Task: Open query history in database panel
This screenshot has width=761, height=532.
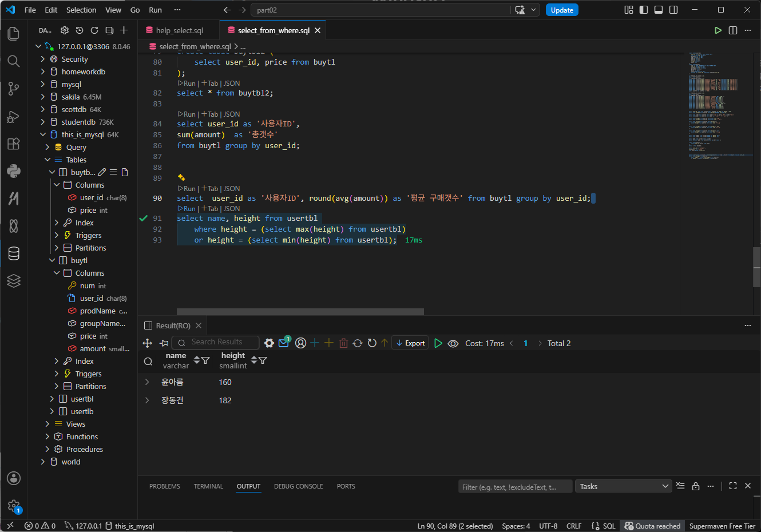Action: click(80, 30)
